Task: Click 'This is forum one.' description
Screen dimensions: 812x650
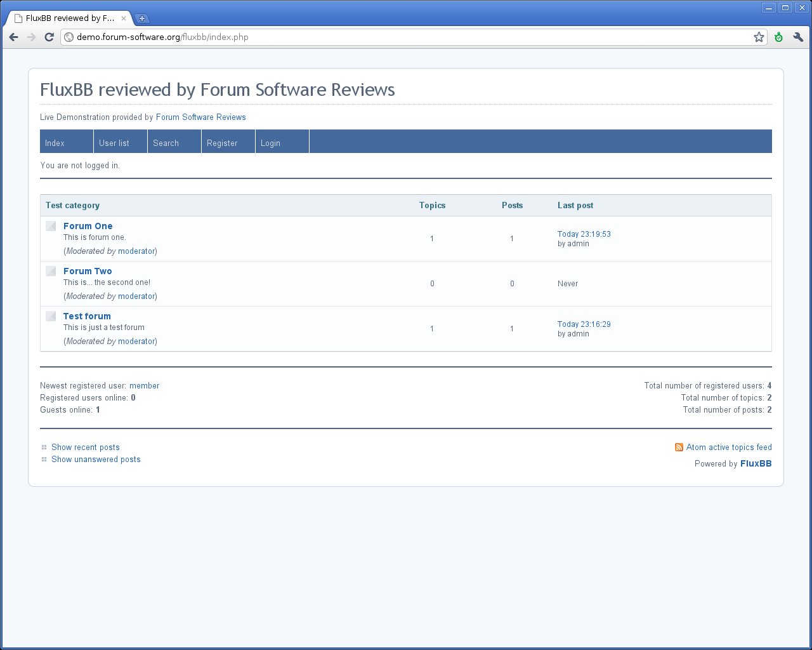Action: [x=95, y=237]
